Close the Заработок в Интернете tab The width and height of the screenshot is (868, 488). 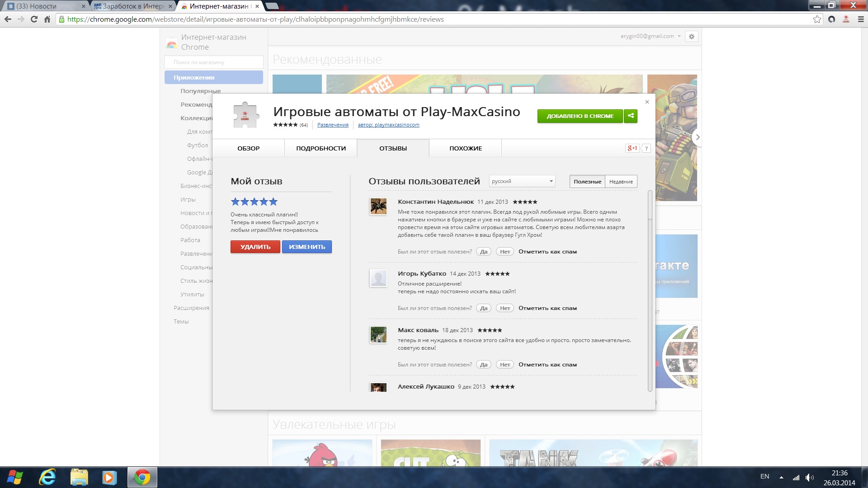pos(171,6)
